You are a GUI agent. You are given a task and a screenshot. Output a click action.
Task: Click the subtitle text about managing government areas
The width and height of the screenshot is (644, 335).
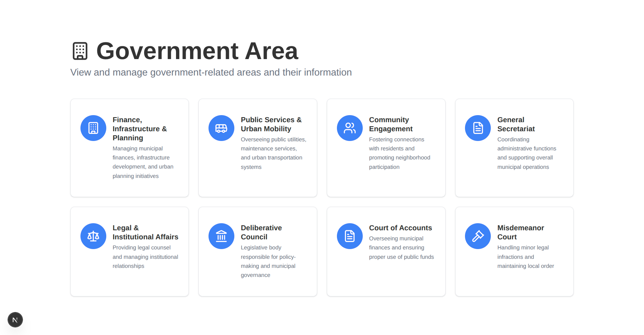pyautogui.click(x=211, y=72)
